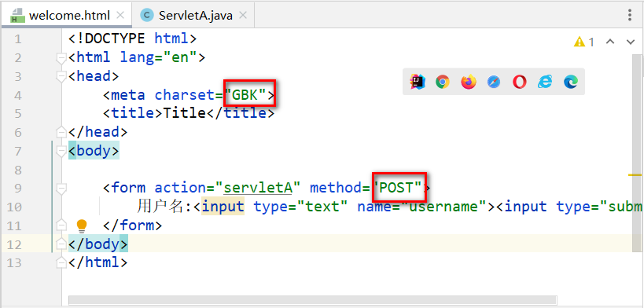This screenshot has height=308, width=644.
Task: Click the highlighted "input" tag name on line 10
Action: click(x=223, y=206)
